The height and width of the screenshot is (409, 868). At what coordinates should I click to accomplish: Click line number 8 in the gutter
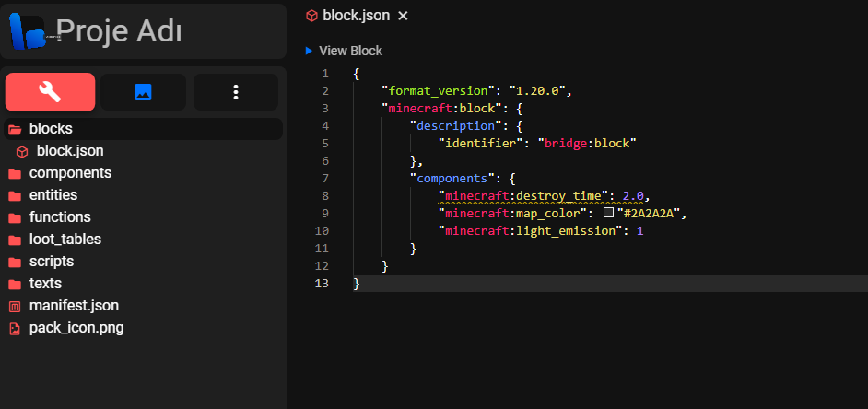[x=325, y=196]
